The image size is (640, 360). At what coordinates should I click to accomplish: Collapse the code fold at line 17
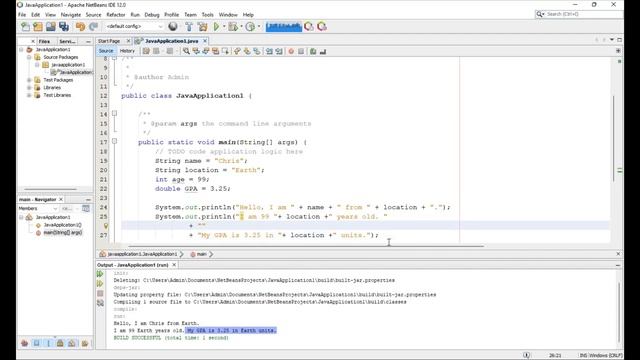click(x=115, y=141)
